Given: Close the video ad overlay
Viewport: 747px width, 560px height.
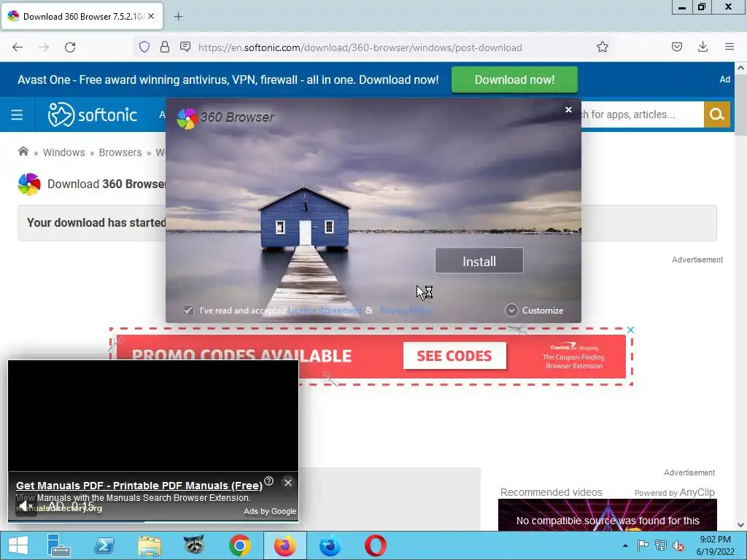Looking at the screenshot, I should [288, 483].
